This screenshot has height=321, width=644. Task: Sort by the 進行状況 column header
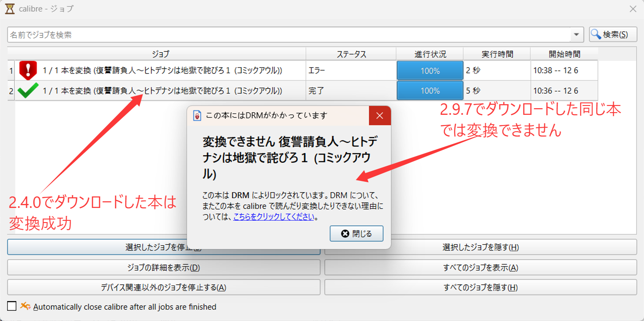point(430,54)
